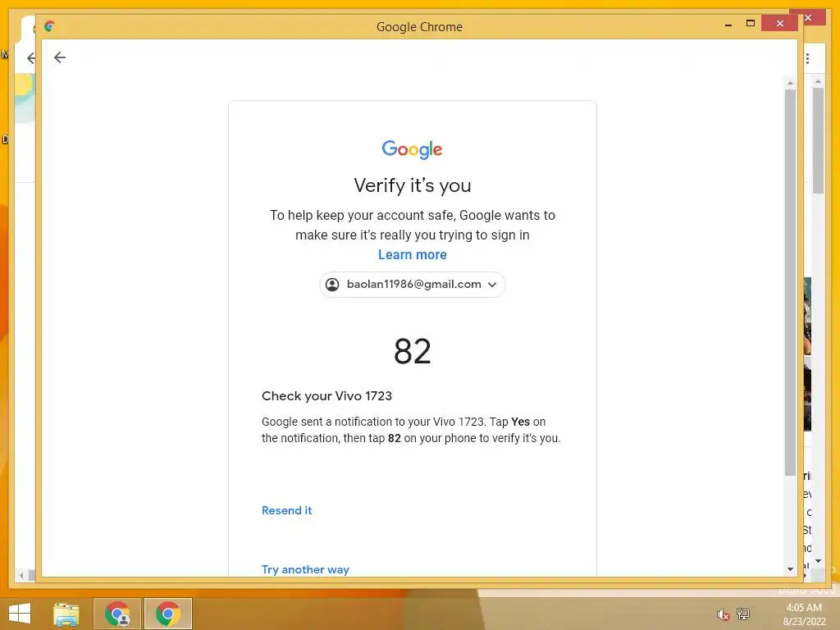Click the Verify it's you heading
This screenshot has width=840, height=630.
412,185
